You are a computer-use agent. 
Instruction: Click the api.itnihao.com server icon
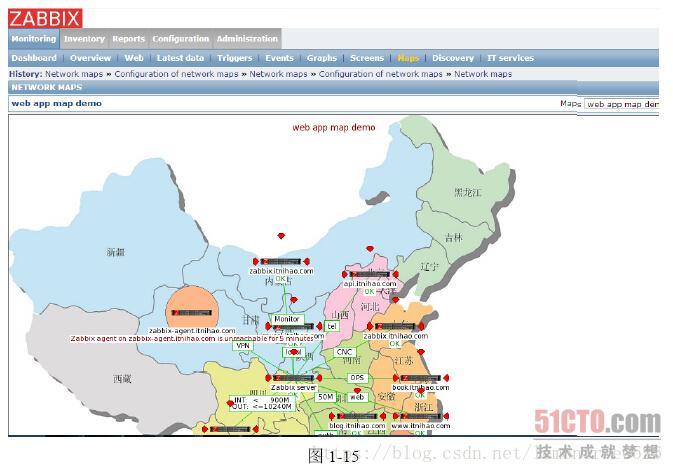tap(370, 274)
